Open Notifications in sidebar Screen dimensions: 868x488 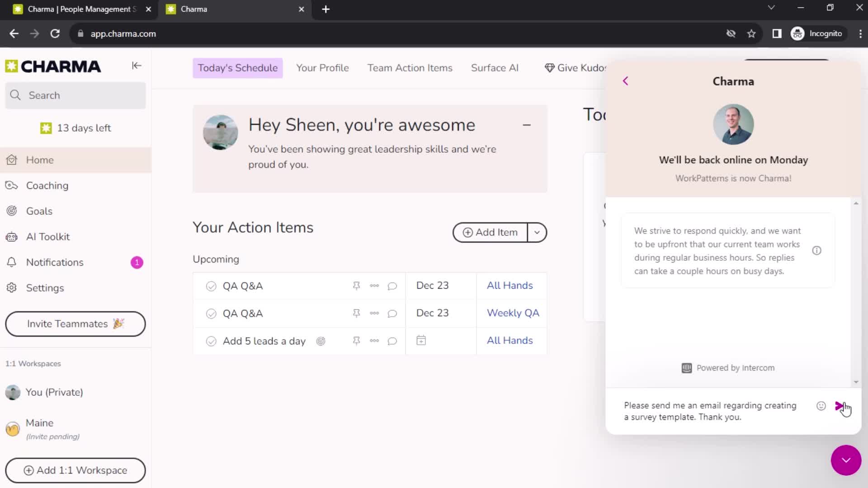click(x=75, y=263)
